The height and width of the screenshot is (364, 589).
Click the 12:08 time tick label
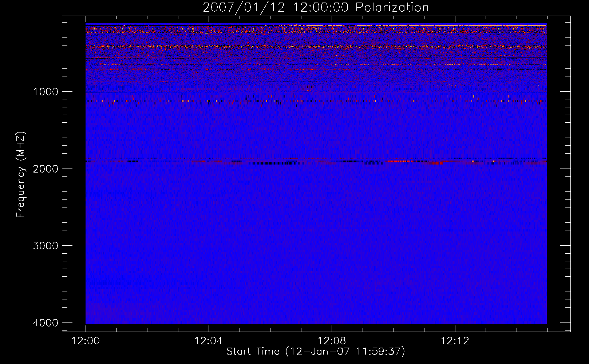click(332, 341)
